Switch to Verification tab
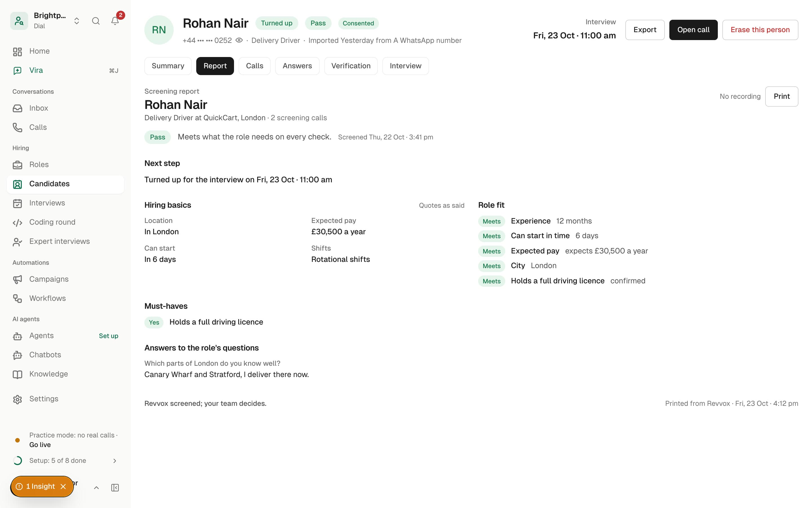812x508 pixels. pyautogui.click(x=351, y=66)
